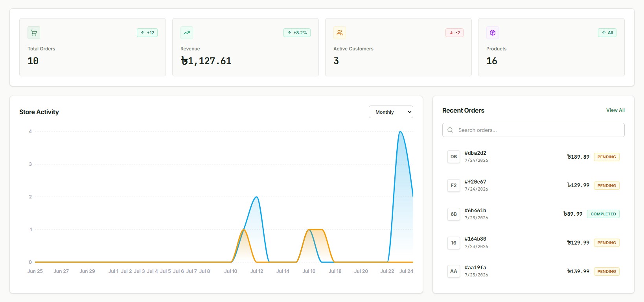Click the blue peak at Jul 12
Viewport: 644px width, 302px height.
click(x=256, y=197)
